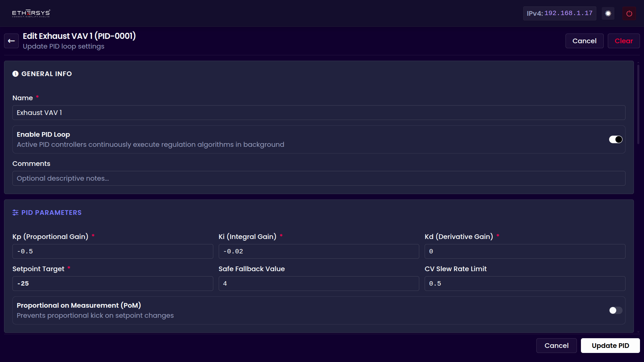Click the top Cancel button
Screen dimensions: 644x362
pyautogui.click(x=584, y=41)
